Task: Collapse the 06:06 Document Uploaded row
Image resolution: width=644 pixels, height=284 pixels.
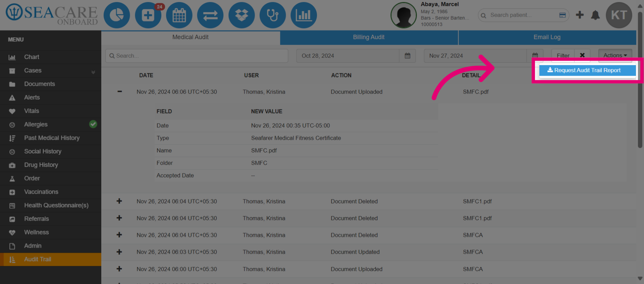Action: coord(119,91)
